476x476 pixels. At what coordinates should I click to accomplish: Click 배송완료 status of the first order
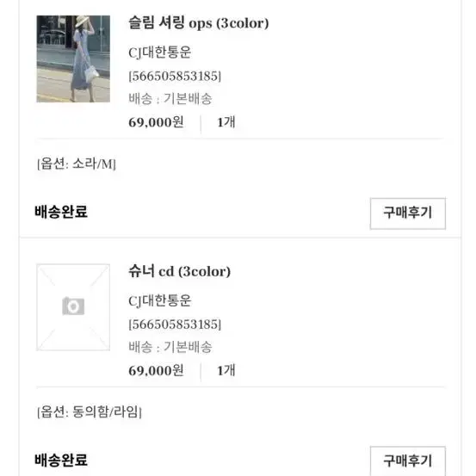(61, 212)
